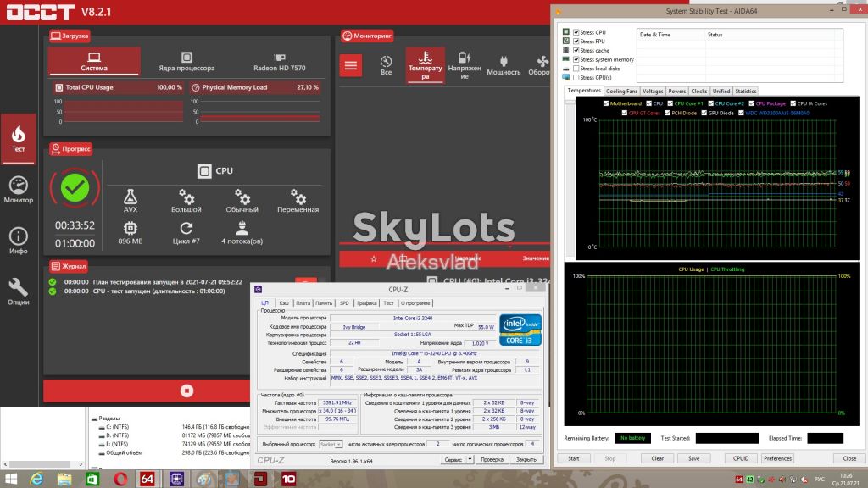Click the Start button in AIDA64
This screenshot has height=488, width=868.
click(574, 458)
